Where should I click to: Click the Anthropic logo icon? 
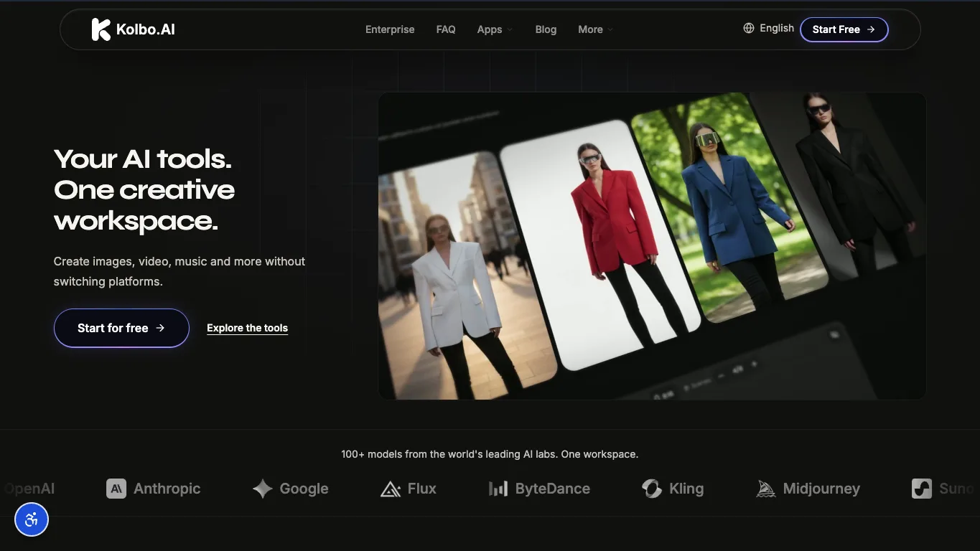click(116, 489)
